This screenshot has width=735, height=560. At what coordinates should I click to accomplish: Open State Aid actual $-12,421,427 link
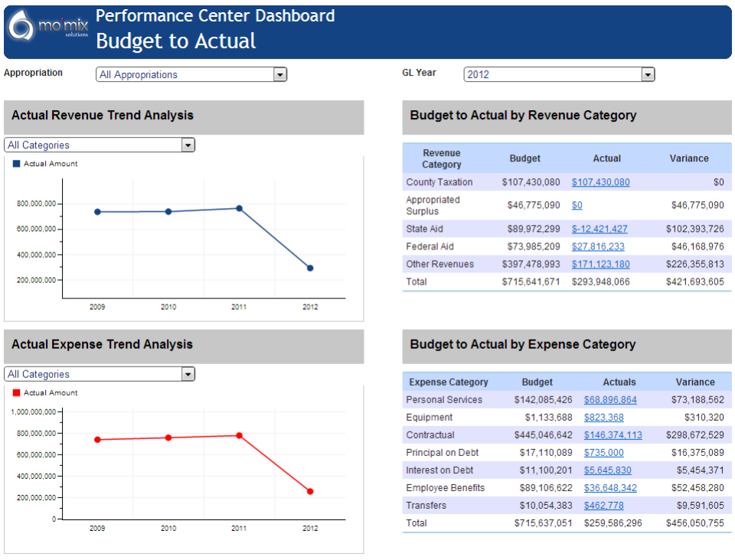[x=599, y=229]
